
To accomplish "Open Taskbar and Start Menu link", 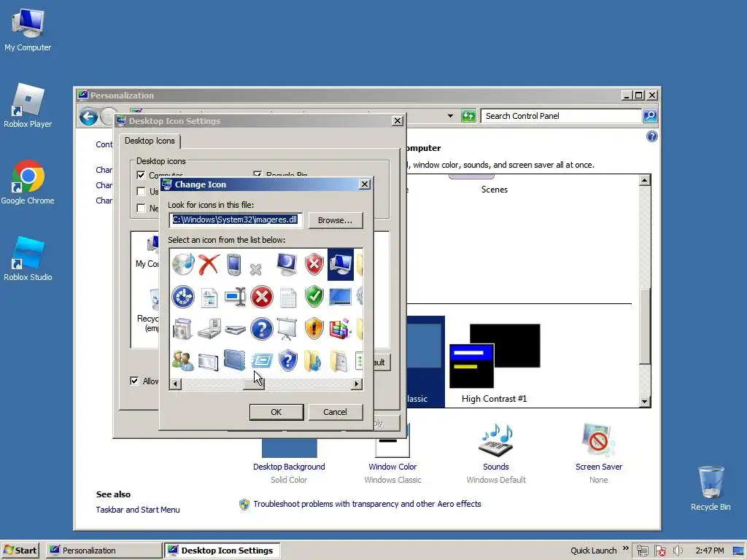I will point(138,510).
